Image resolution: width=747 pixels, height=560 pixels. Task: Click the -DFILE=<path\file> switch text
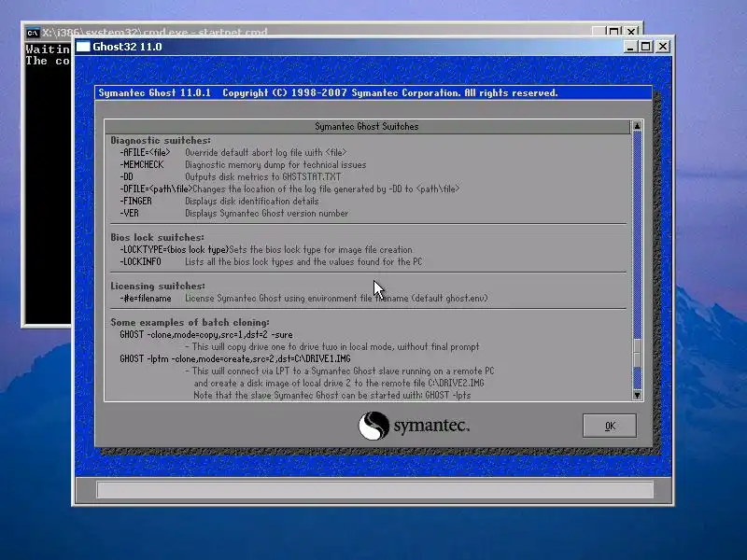(156, 189)
